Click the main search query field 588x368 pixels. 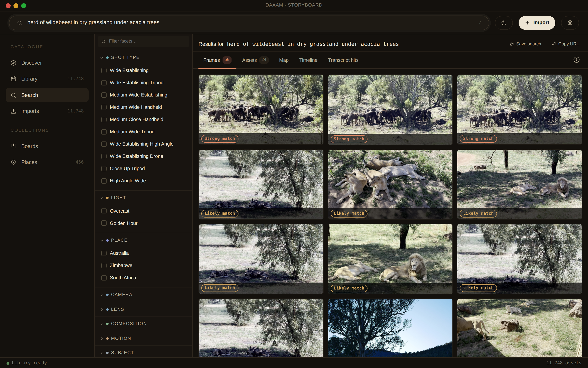click(249, 23)
